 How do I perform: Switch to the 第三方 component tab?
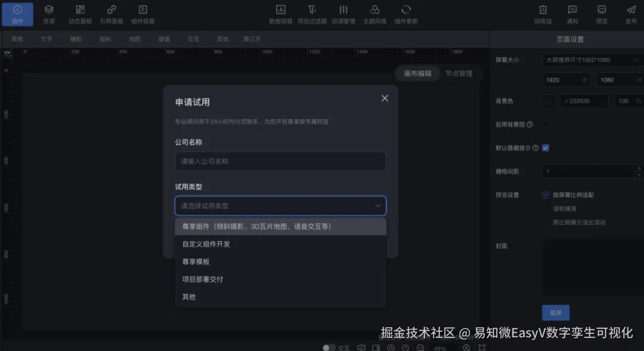[x=252, y=39]
